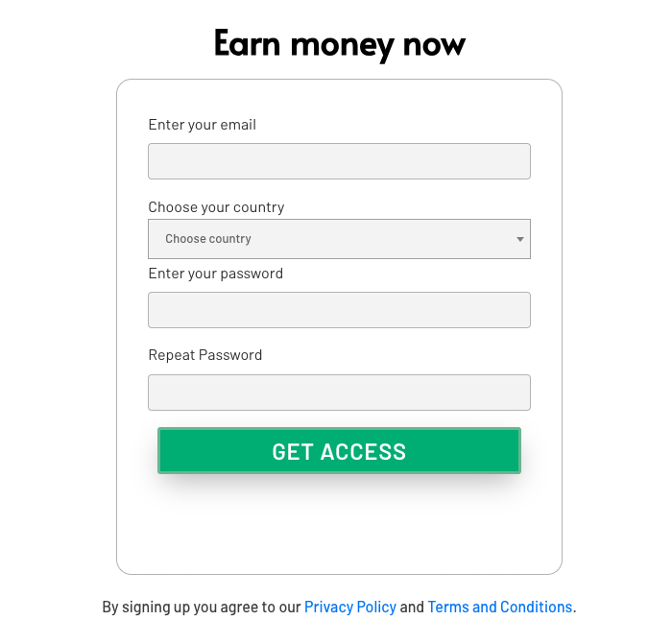This screenshot has width=648, height=644.
Task: Expand the country selection combo box
Action: point(339,239)
